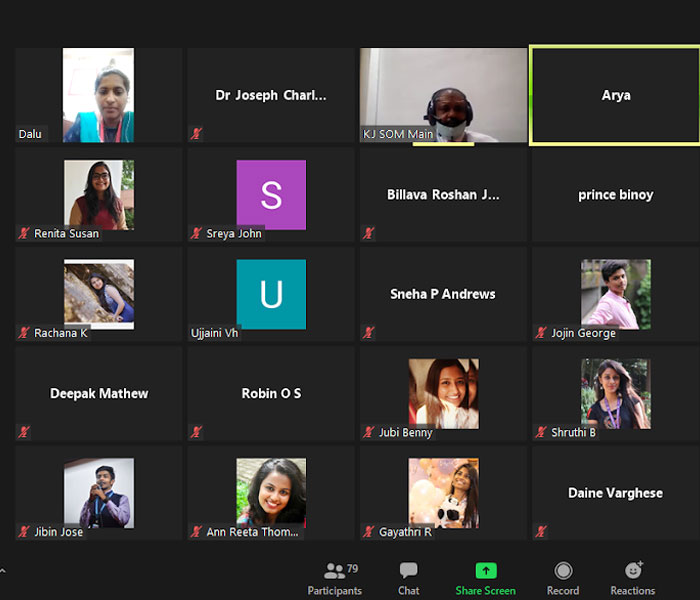Select the KJ SOM Main video tile
700x600 pixels.
click(x=443, y=95)
